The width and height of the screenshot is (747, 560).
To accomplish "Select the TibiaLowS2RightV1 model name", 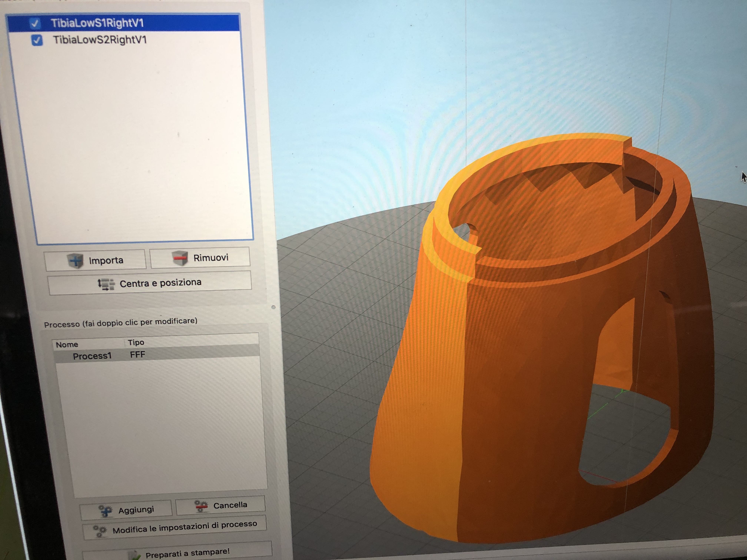I will tap(100, 40).
